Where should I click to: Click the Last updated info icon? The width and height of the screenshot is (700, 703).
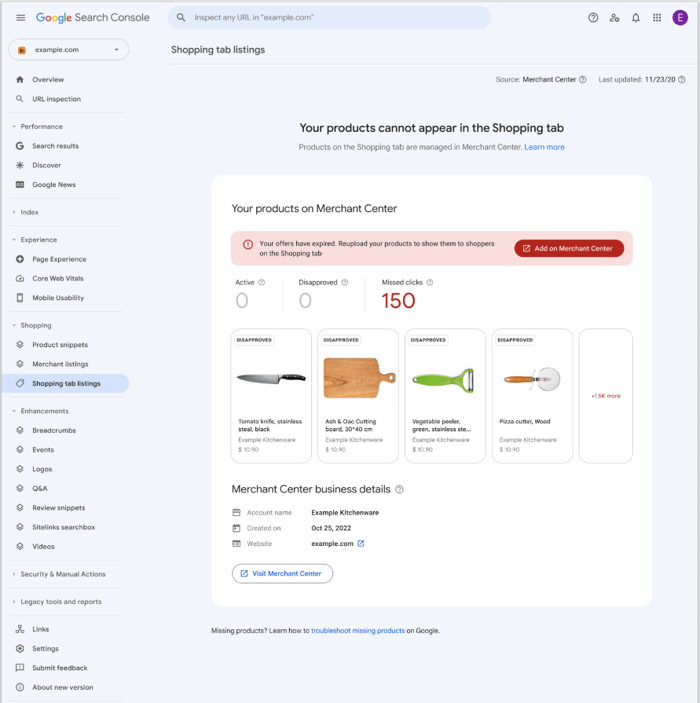(x=682, y=79)
